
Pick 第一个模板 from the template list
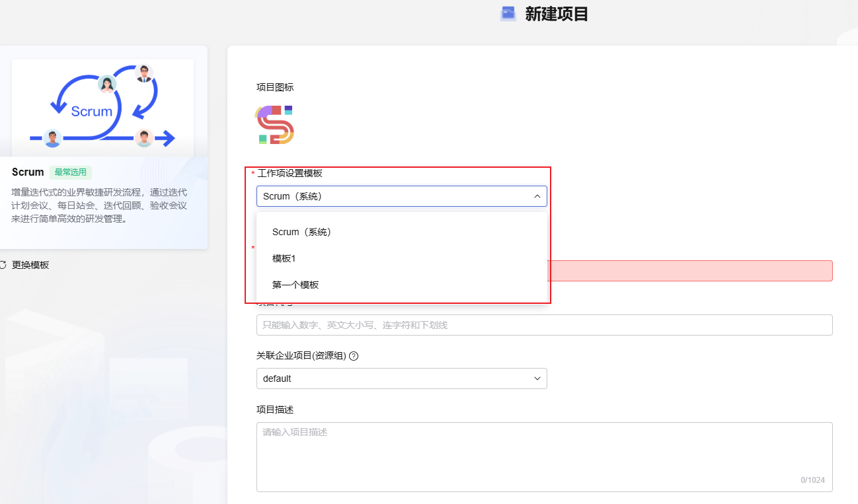coord(295,285)
